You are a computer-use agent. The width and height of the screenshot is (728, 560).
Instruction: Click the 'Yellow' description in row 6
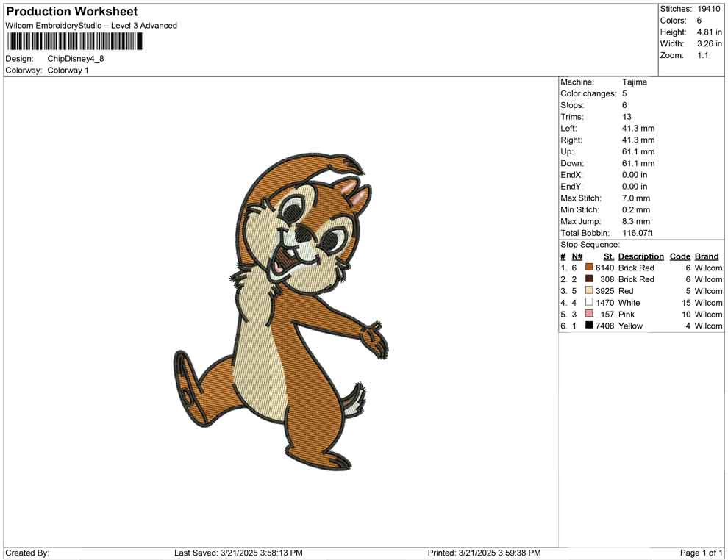pyautogui.click(x=630, y=326)
